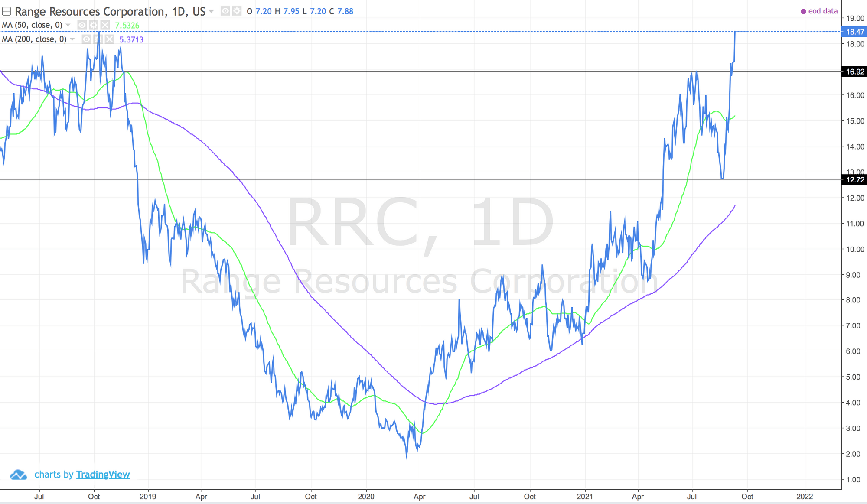Collapse the indicator legend with the minus box

pos(7,11)
